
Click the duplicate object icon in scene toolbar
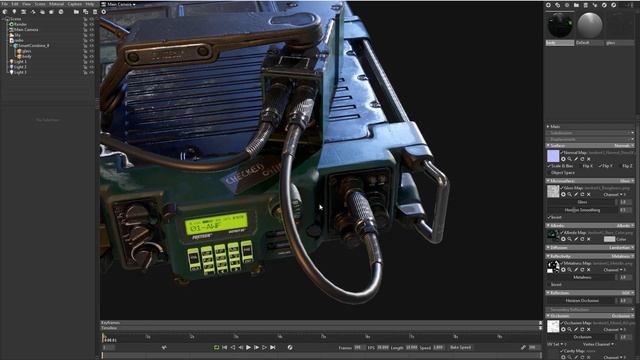click(85, 12)
